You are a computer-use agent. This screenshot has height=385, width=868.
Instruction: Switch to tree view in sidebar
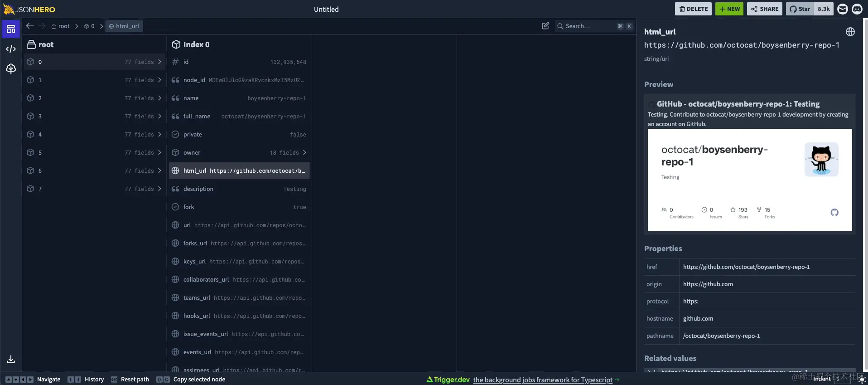[x=11, y=68]
